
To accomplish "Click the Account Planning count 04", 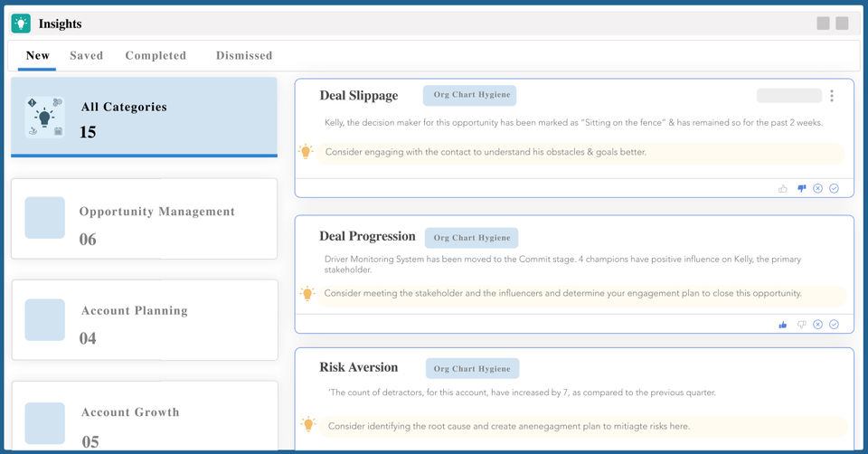I will click(x=88, y=338).
